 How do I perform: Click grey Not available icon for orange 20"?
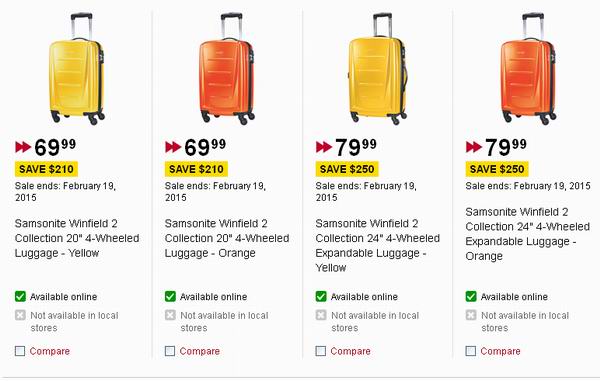click(x=170, y=315)
